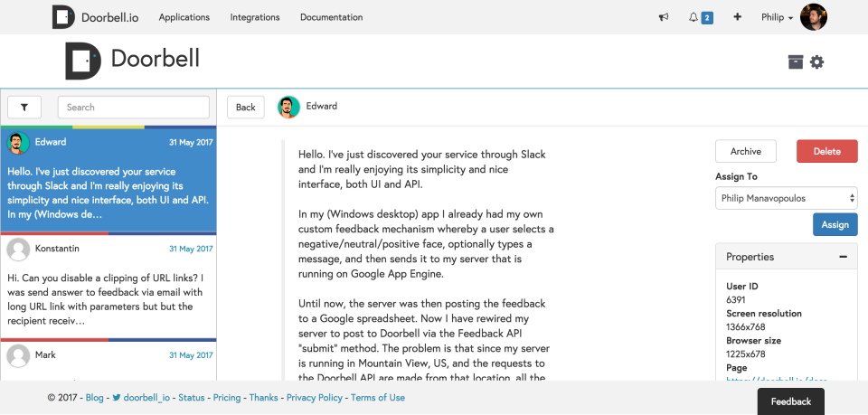This screenshot has width=868, height=415.
Task: Click the screen resolution value 1366x768
Action: click(x=746, y=327)
